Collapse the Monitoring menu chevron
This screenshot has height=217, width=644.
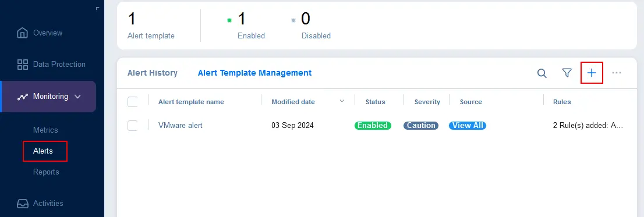pos(77,97)
